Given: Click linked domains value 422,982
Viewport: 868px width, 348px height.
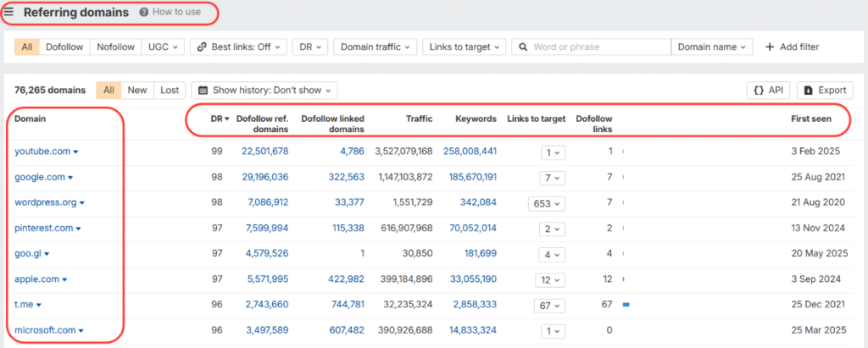Looking at the screenshot, I should click(347, 279).
